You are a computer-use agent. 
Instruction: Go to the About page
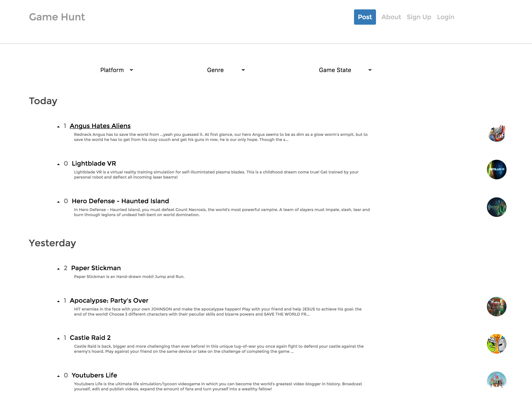click(391, 17)
